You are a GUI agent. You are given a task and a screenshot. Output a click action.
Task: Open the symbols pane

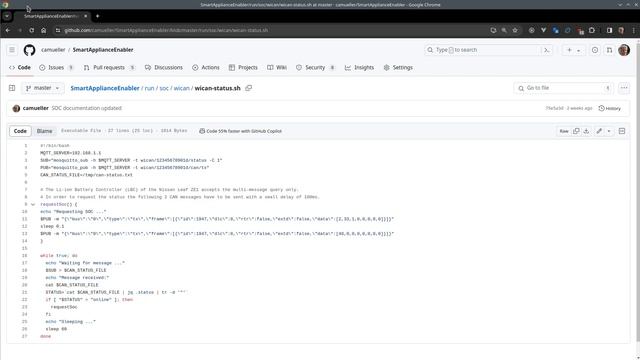(622, 131)
